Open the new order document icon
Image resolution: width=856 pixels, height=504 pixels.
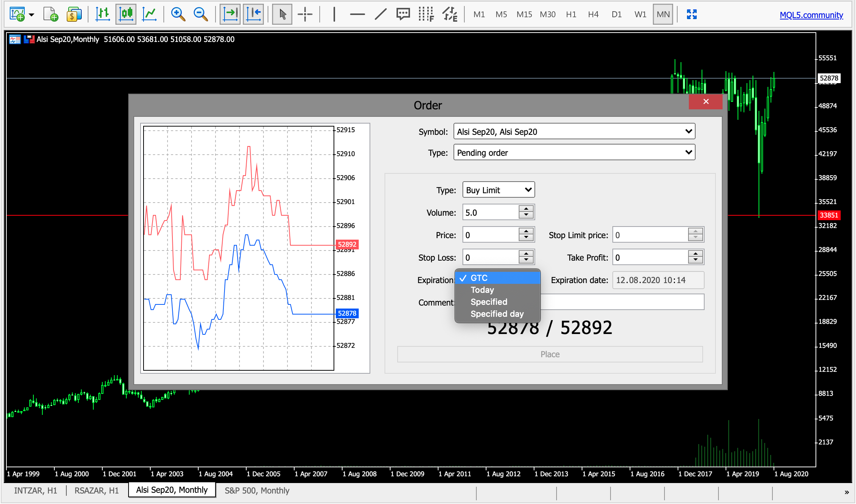point(51,15)
